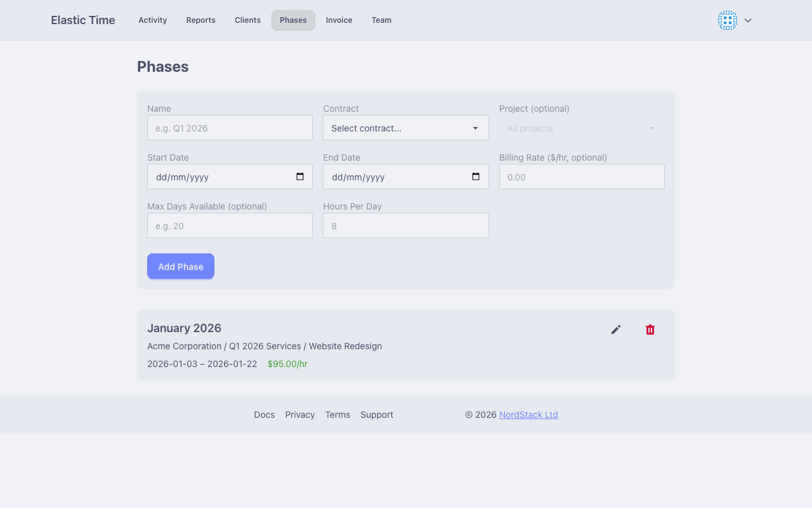Open the Team tab
Screen dimensions: 812x508
[x=381, y=20]
